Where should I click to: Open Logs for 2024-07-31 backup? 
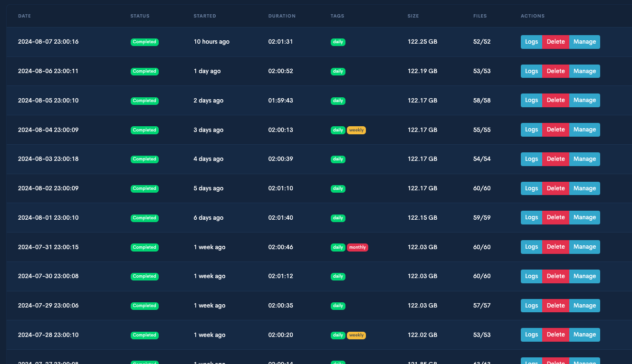tap(531, 247)
